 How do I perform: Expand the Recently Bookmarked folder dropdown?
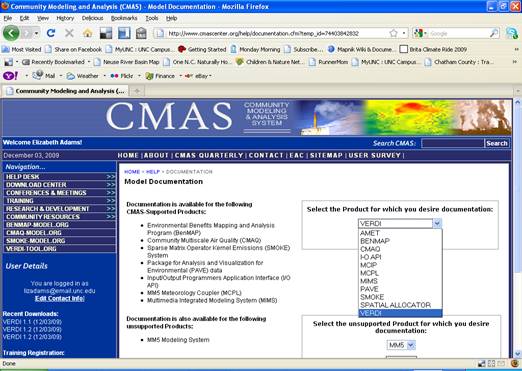(x=89, y=62)
